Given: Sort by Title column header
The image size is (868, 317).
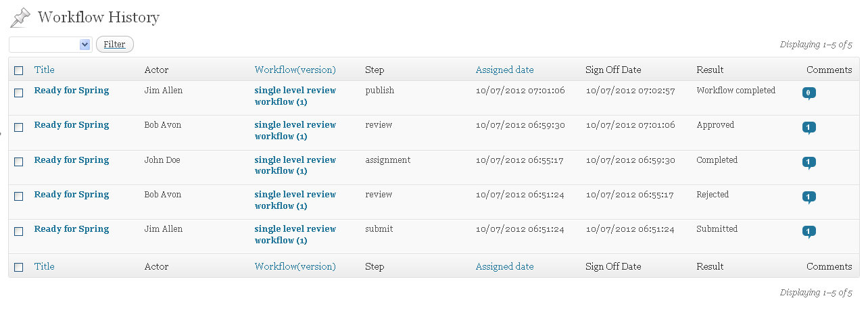Looking at the screenshot, I should [44, 70].
